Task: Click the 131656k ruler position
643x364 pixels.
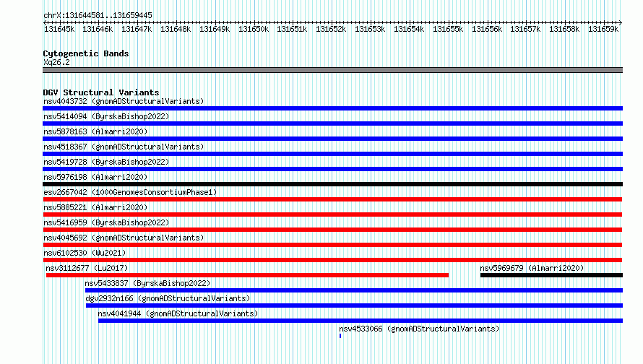Action: tap(487, 29)
